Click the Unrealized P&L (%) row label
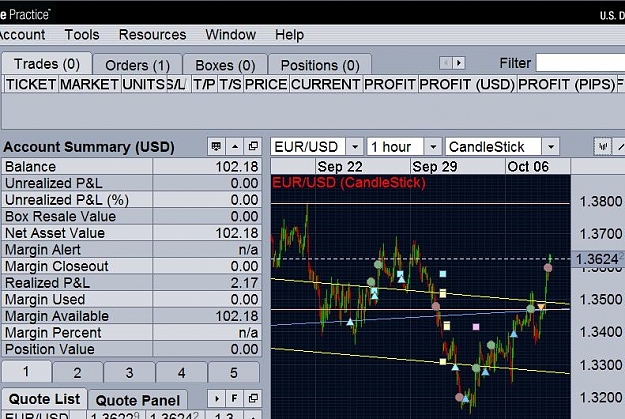The height and width of the screenshot is (419, 625). coord(67,200)
